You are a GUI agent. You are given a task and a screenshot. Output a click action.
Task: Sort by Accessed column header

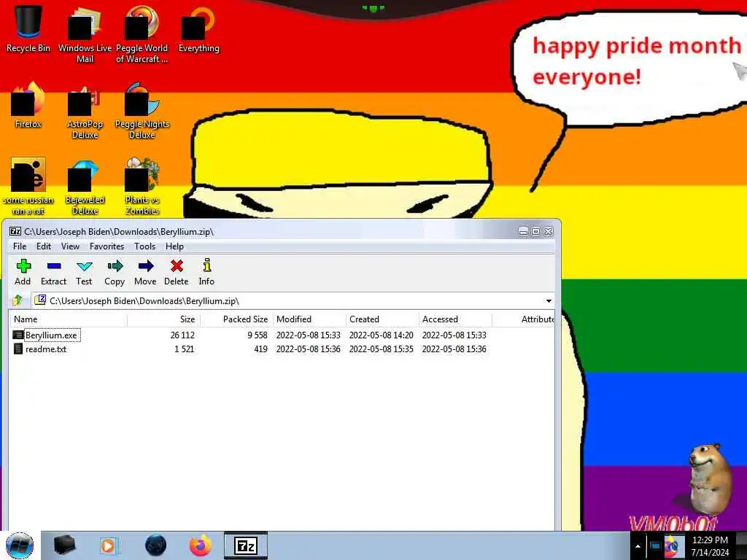coord(455,319)
